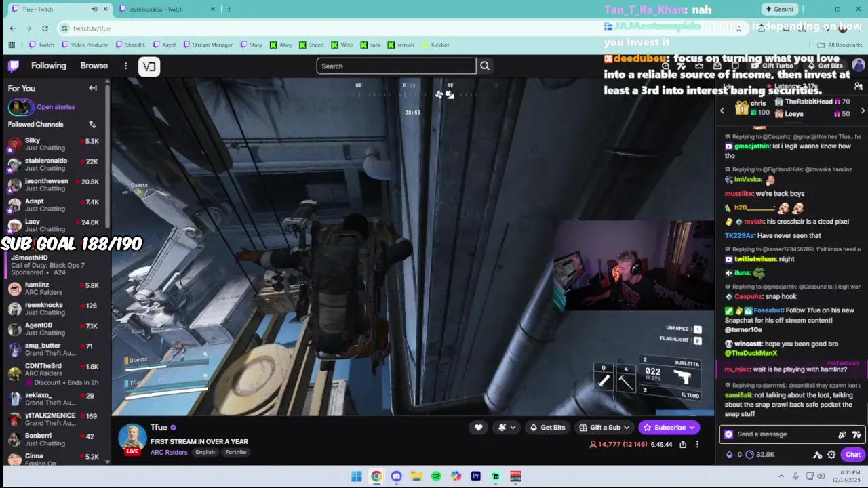Open stories in the sidebar
Screen dimensions: 868x488
tap(42, 107)
